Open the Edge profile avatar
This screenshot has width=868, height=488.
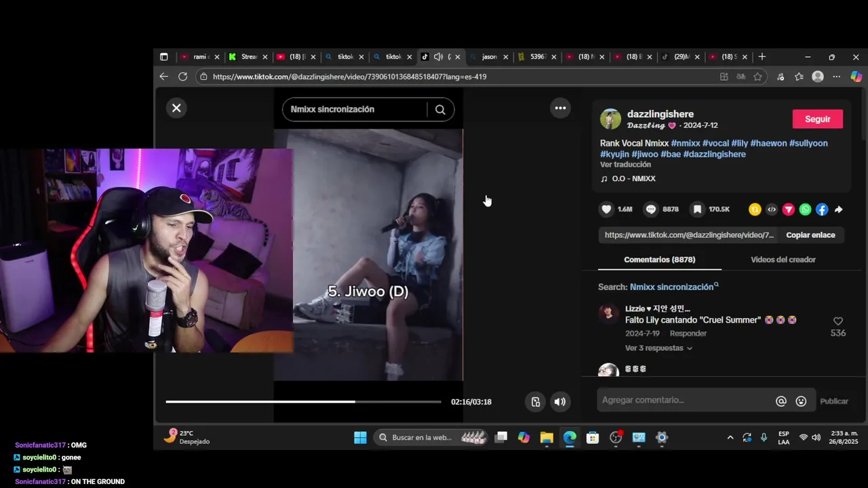point(818,77)
